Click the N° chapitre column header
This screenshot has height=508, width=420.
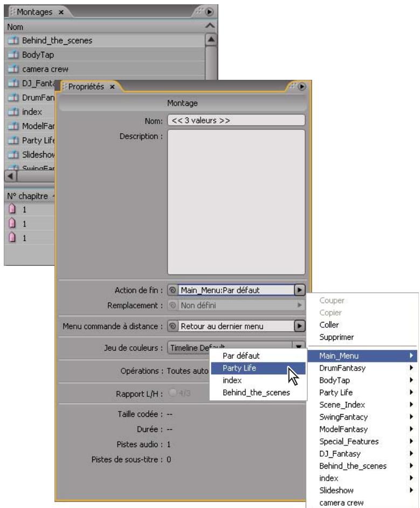[27, 196]
